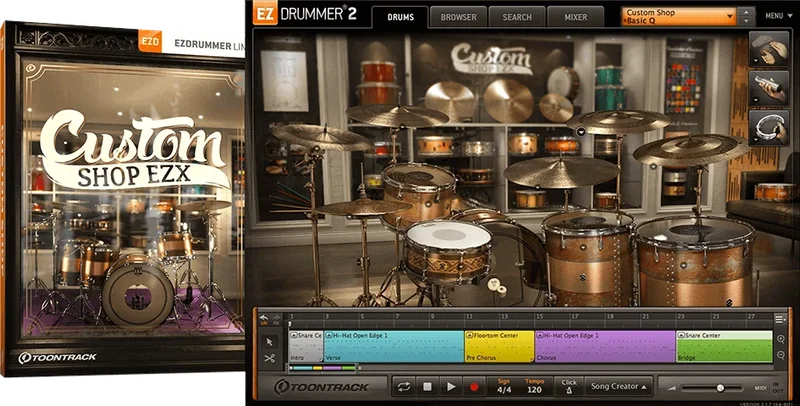This screenshot has height=406, width=800.
Task: Zoom out of the song track
Action: click(781, 356)
